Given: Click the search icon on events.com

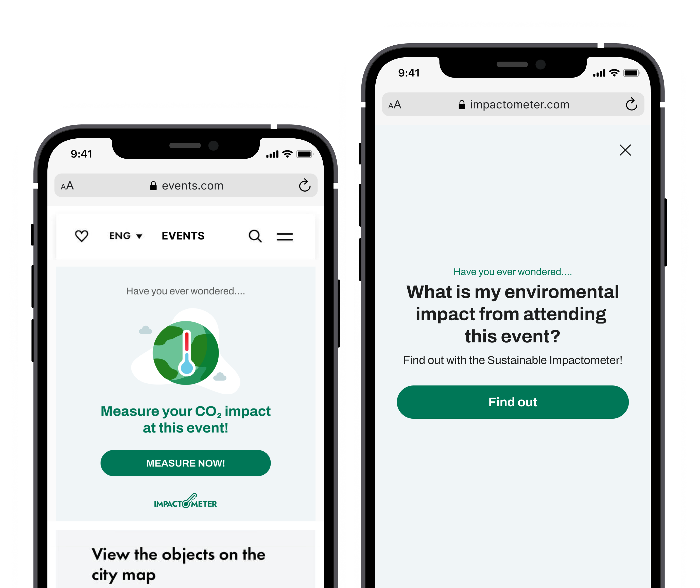Looking at the screenshot, I should pos(256,236).
